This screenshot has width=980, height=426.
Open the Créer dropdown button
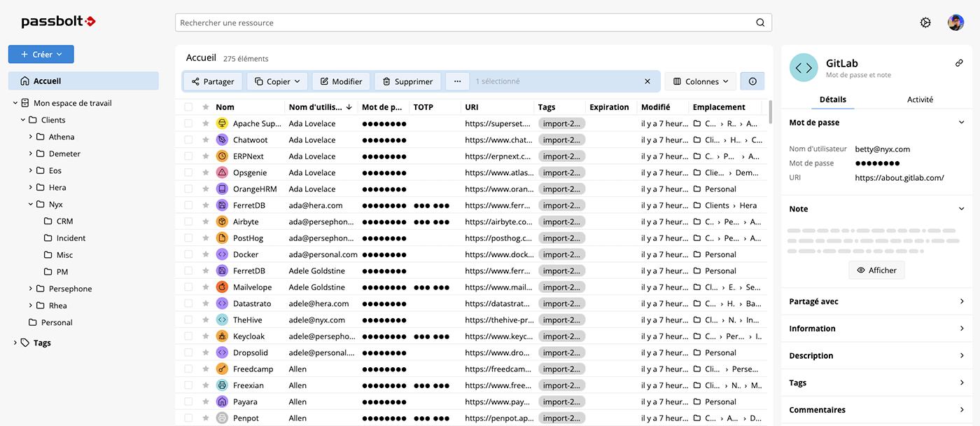[x=41, y=54]
